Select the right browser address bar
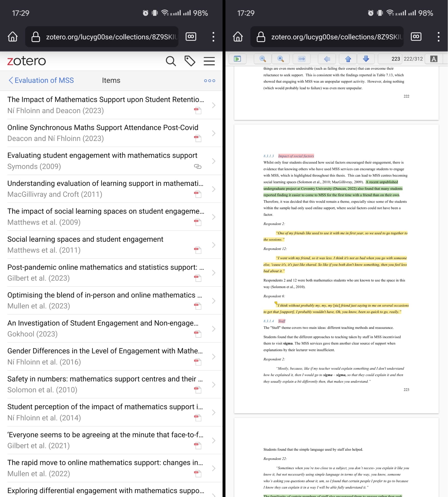This screenshot has width=448, height=497. point(327,37)
